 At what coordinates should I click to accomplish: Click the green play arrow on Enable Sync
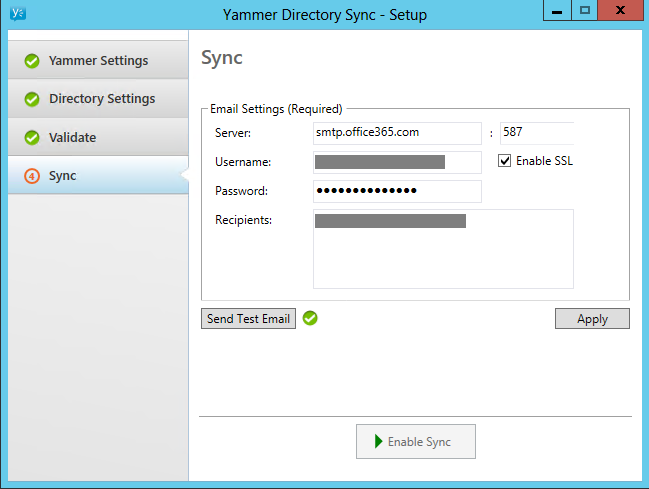[x=378, y=441]
